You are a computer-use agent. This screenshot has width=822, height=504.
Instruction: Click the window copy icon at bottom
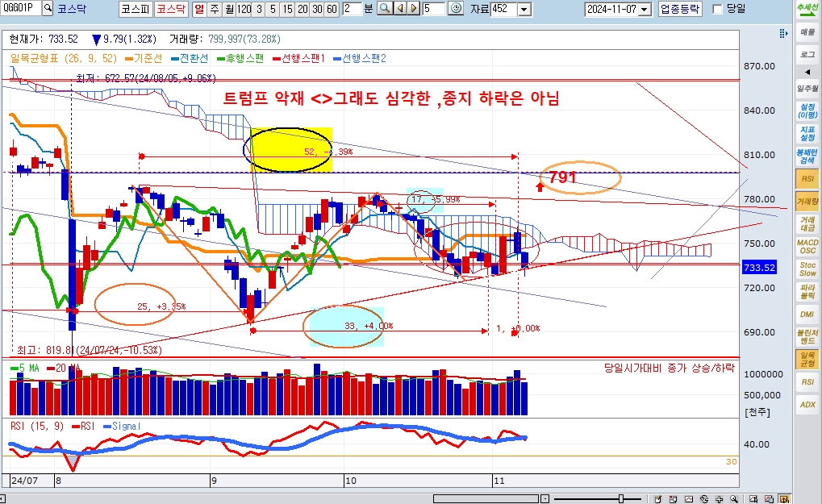click(673, 499)
